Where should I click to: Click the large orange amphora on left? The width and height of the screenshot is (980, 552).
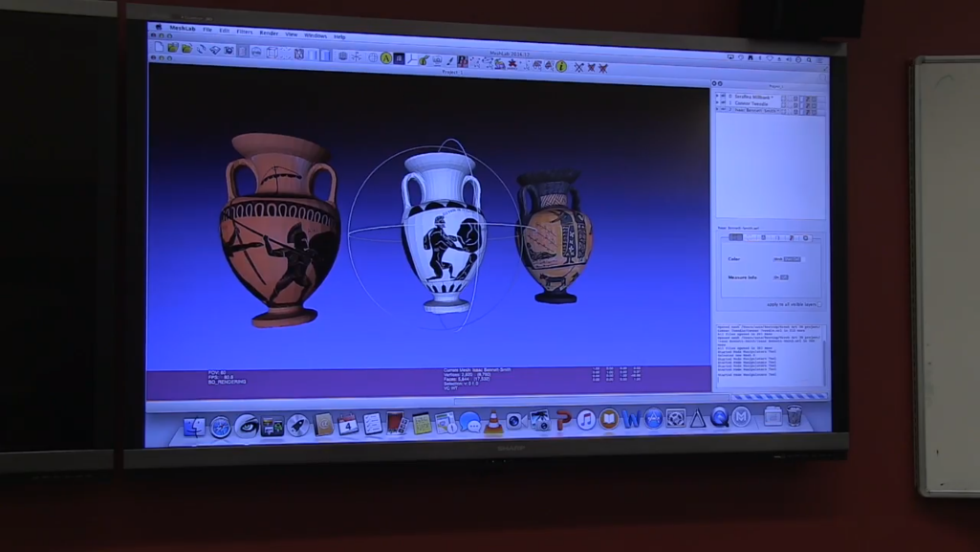280,230
